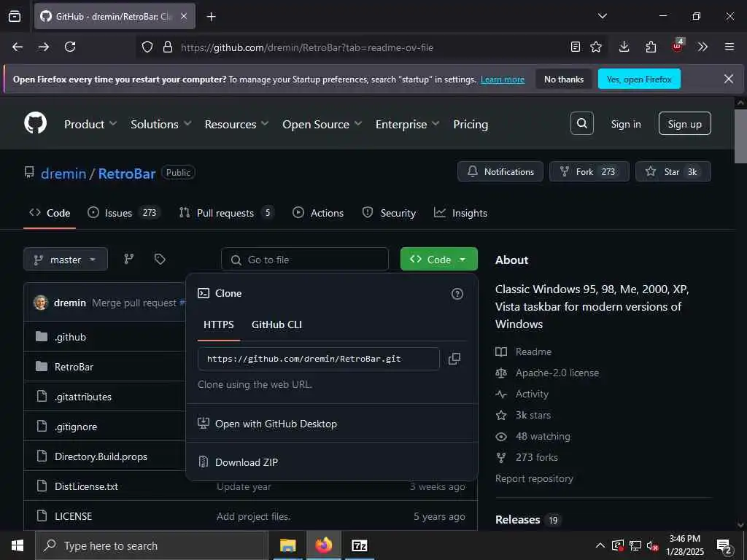Viewport: 747px width, 560px height.
Task: View branches icon next to master
Action: (128, 259)
